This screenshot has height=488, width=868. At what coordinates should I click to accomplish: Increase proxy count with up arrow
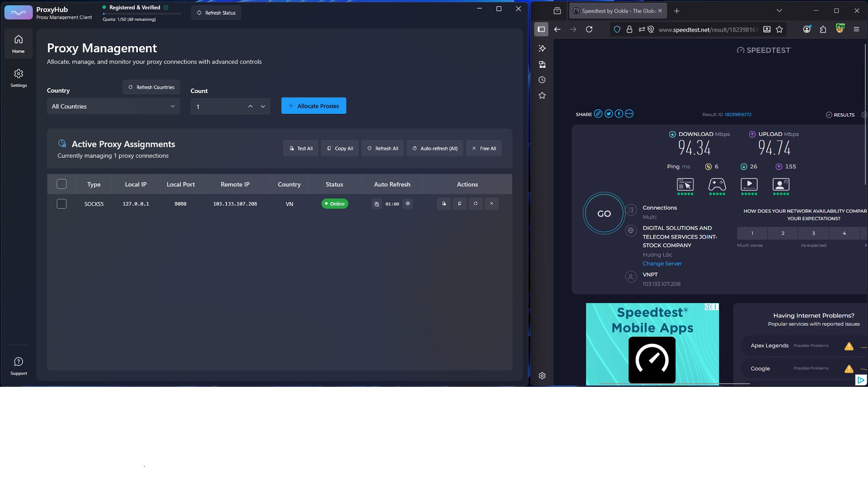coord(250,107)
